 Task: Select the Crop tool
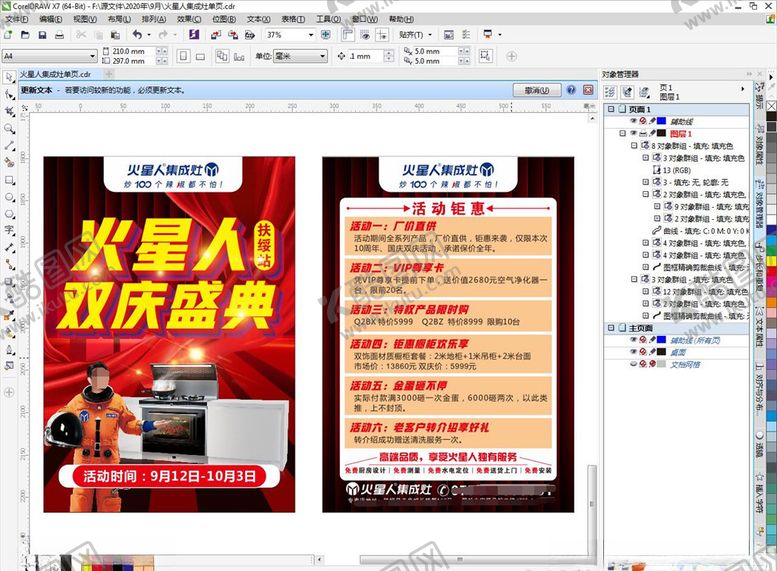pyautogui.click(x=9, y=112)
